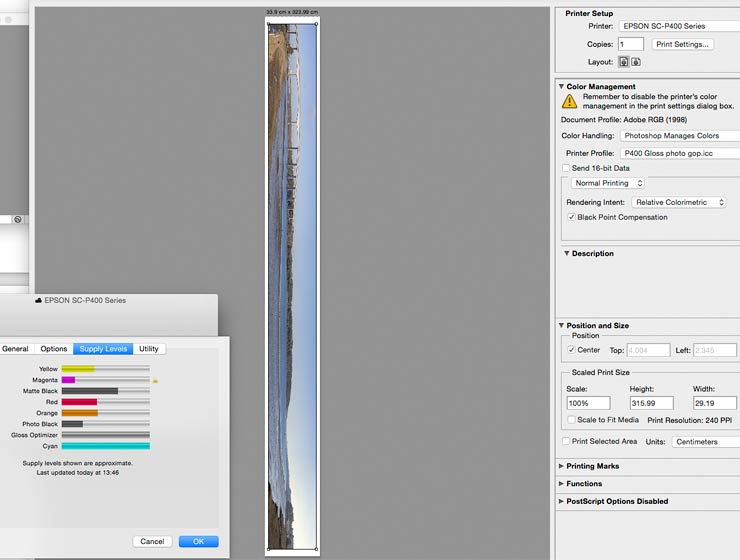Open Printer Profile dropdown

[x=680, y=153]
